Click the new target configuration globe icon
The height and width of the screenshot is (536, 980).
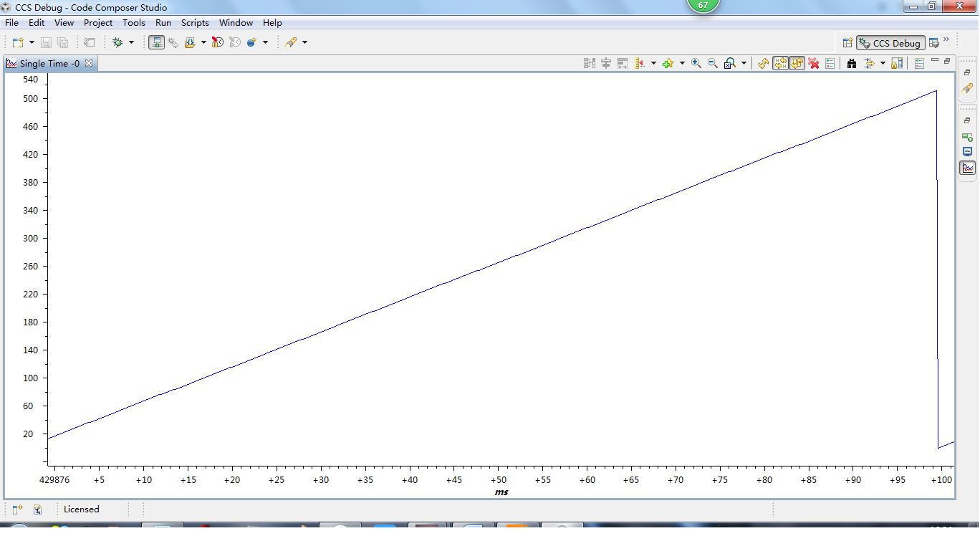(x=251, y=43)
